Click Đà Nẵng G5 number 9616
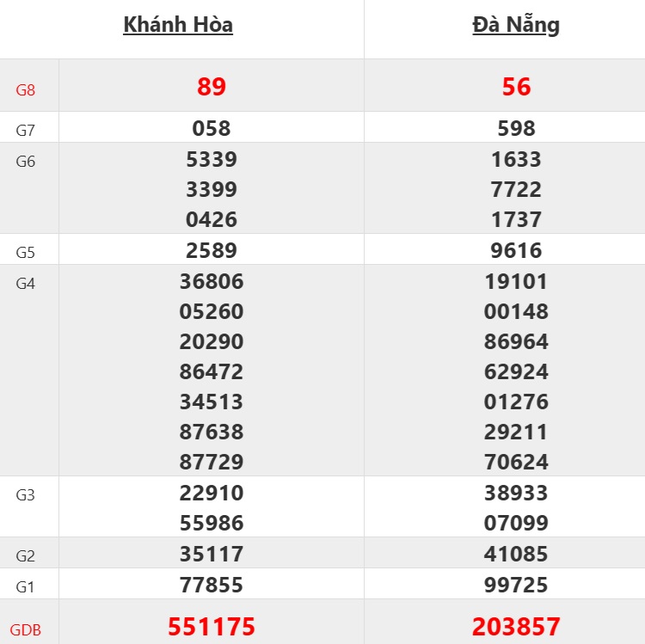This screenshot has width=645, height=644. [x=516, y=251]
